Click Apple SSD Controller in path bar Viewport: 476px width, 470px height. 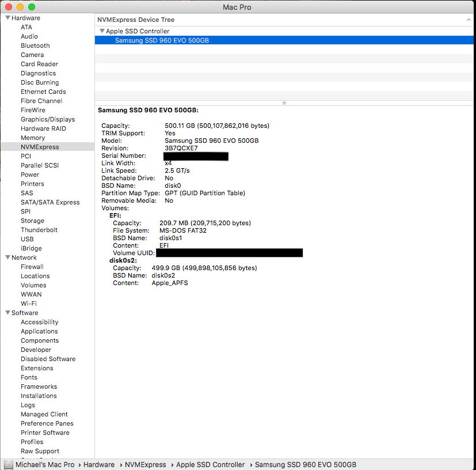pos(211,465)
